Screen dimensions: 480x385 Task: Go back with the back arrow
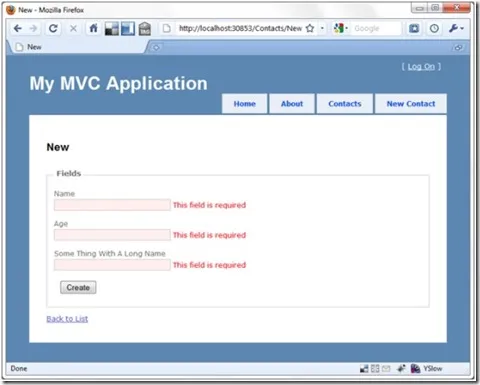(18, 29)
